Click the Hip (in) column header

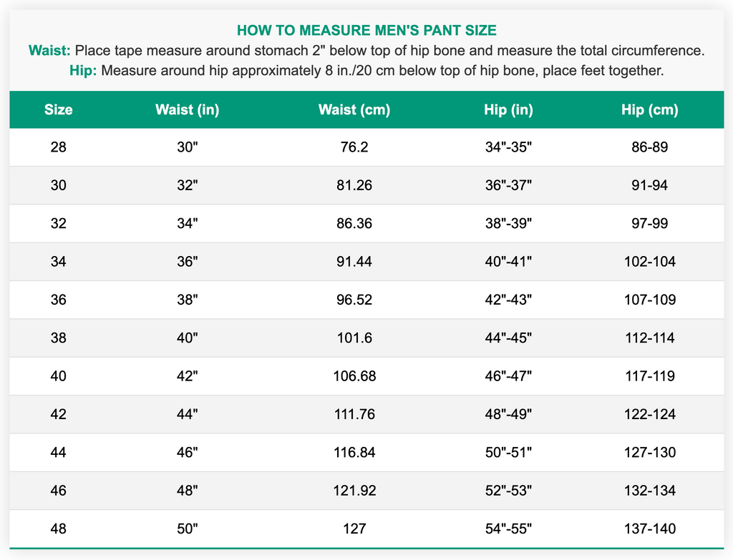click(x=508, y=110)
